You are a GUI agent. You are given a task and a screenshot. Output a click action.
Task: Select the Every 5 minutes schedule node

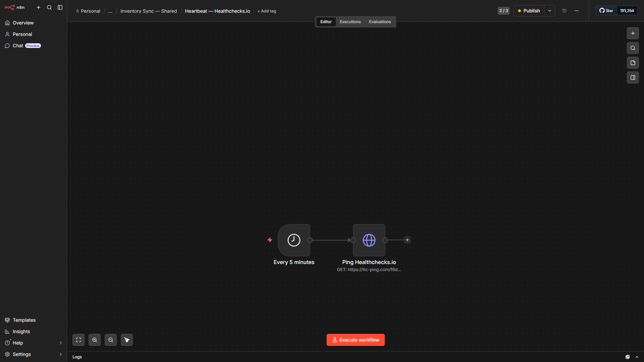[294, 240]
